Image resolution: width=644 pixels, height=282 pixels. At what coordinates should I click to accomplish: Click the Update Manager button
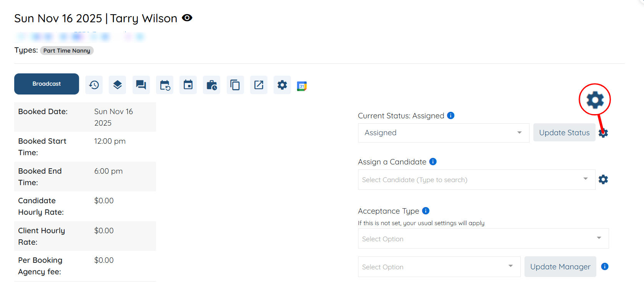tap(560, 267)
